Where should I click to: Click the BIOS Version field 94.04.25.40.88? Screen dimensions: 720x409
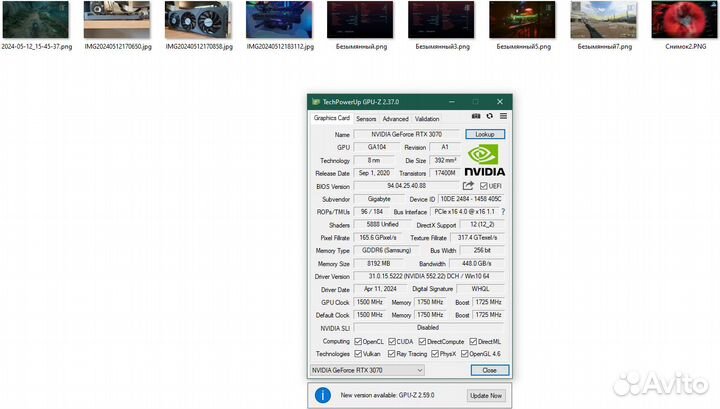(407, 186)
